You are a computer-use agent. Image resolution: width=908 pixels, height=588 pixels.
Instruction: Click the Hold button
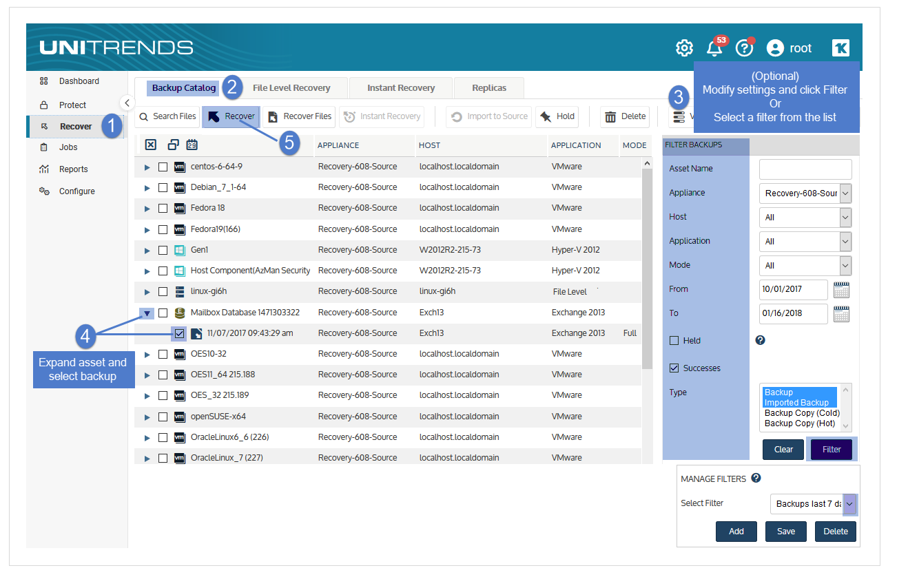pos(557,116)
